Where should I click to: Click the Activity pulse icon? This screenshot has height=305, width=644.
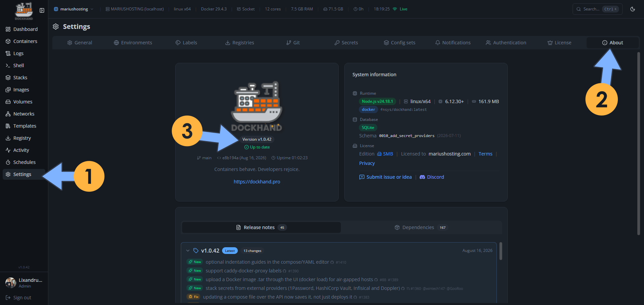tap(8, 150)
